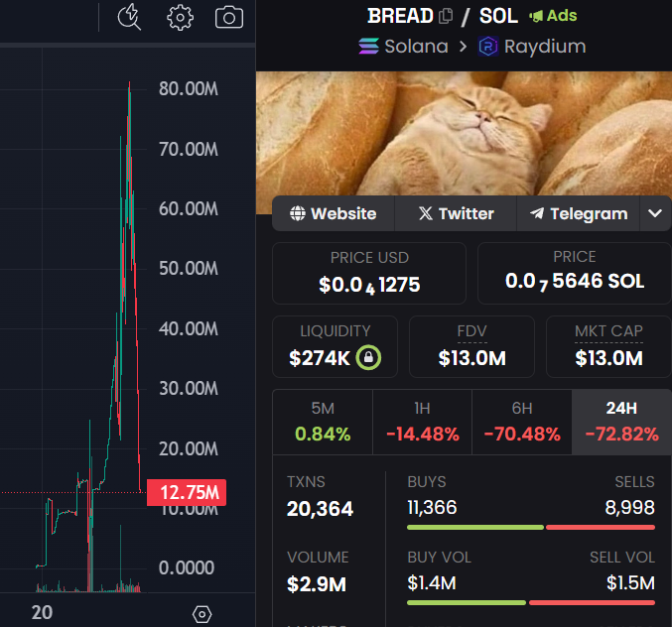The height and width of the screenshot is (627, 672).
Task: Open chart settings gear icon
Action: [x=180, y=17]
